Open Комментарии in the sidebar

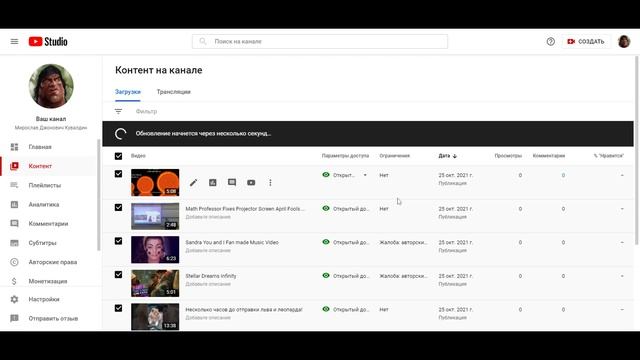48,224
